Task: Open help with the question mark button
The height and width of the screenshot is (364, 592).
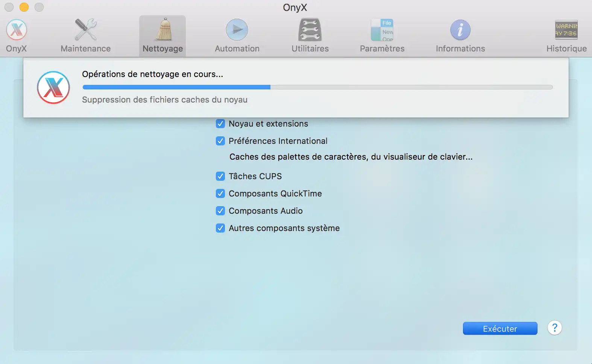Action: coord(555,328)
